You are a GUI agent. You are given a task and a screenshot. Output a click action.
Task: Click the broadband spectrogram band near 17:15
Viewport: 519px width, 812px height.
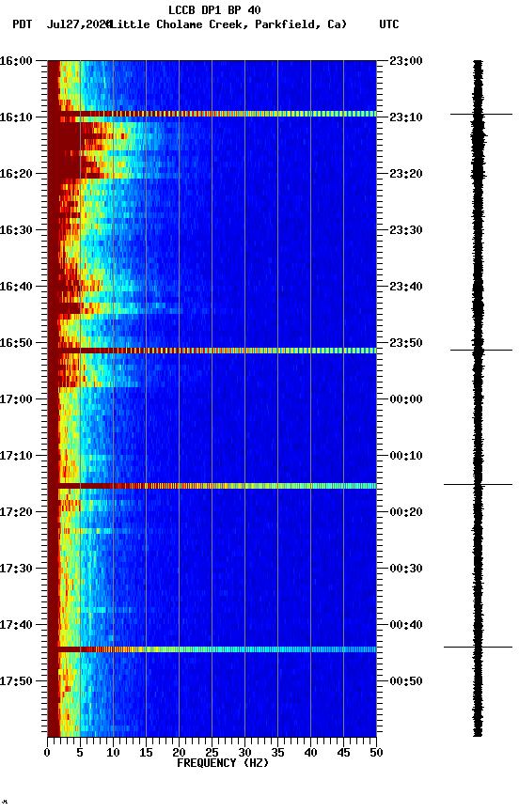[x=212, y=486]
